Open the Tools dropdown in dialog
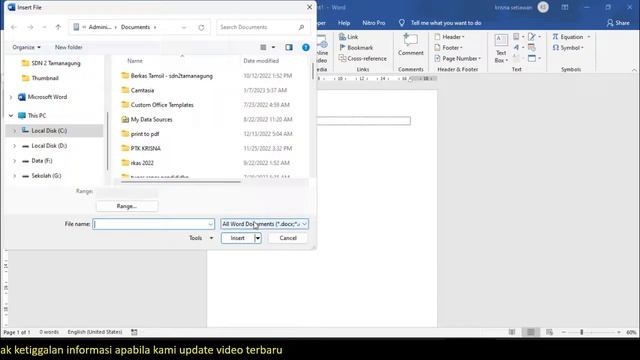The image size is (640, 360). point(201,238)
